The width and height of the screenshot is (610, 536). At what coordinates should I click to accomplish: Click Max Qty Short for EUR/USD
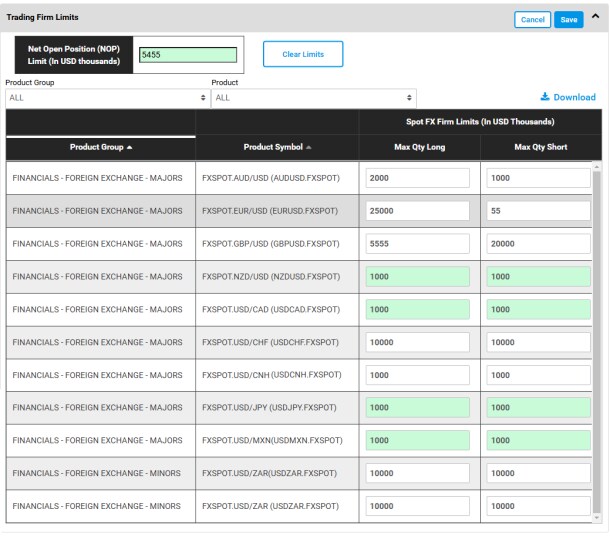click(x=538, y=211)
